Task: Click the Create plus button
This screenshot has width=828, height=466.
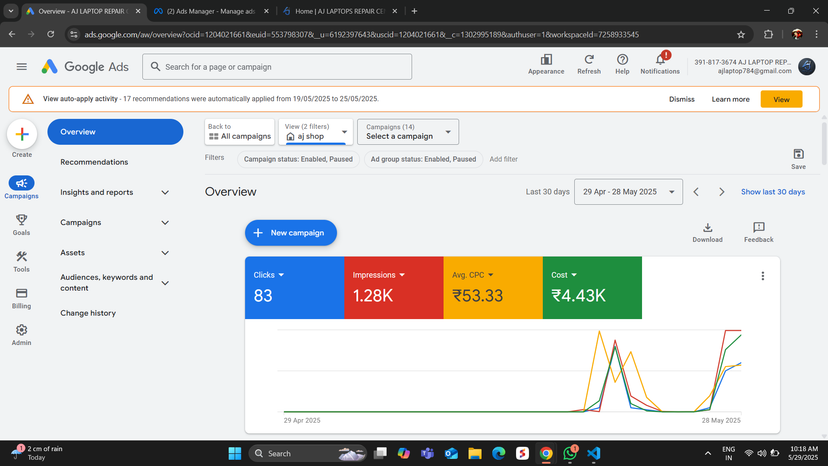Action: tap(22, 134)
